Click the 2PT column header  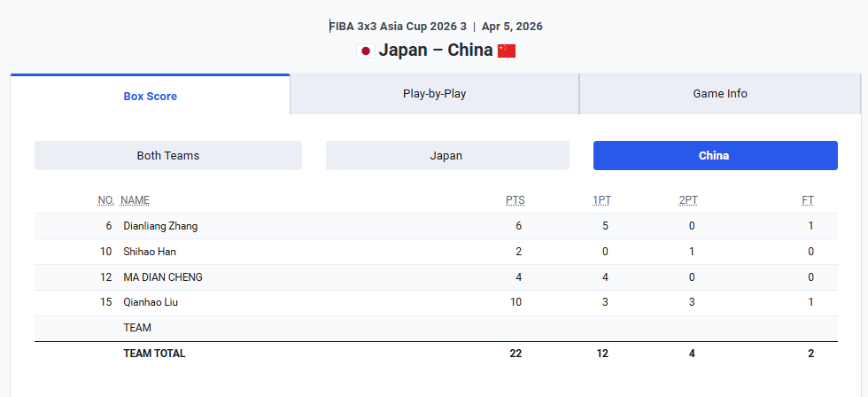(x=688, y=200)
